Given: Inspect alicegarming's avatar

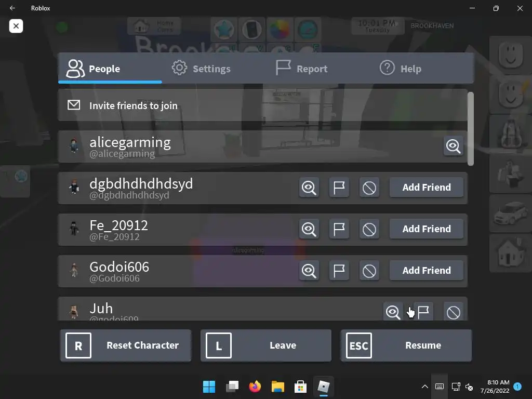Looking at the screenshot, I should [x=453, y=146].
